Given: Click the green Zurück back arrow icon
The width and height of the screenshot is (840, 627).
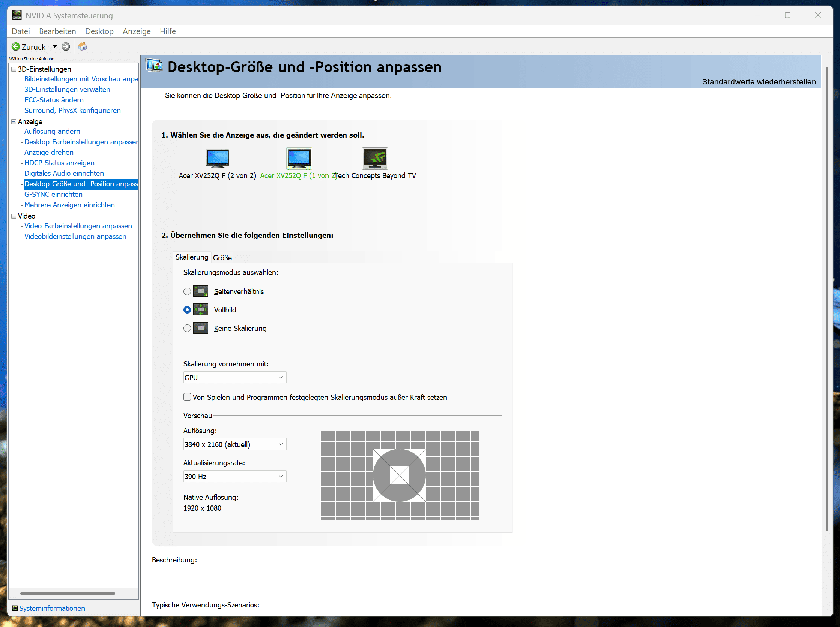Looking at the screenshot, I should (16, 46).
